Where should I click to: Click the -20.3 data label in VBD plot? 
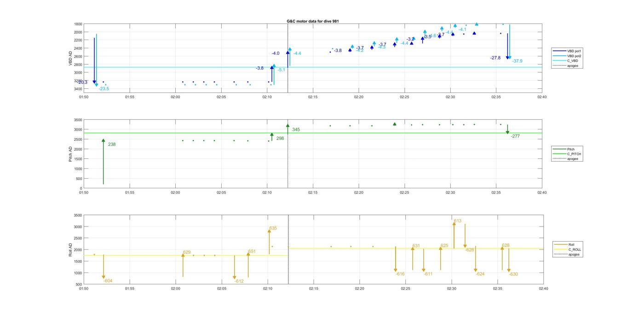click(82, 82)
